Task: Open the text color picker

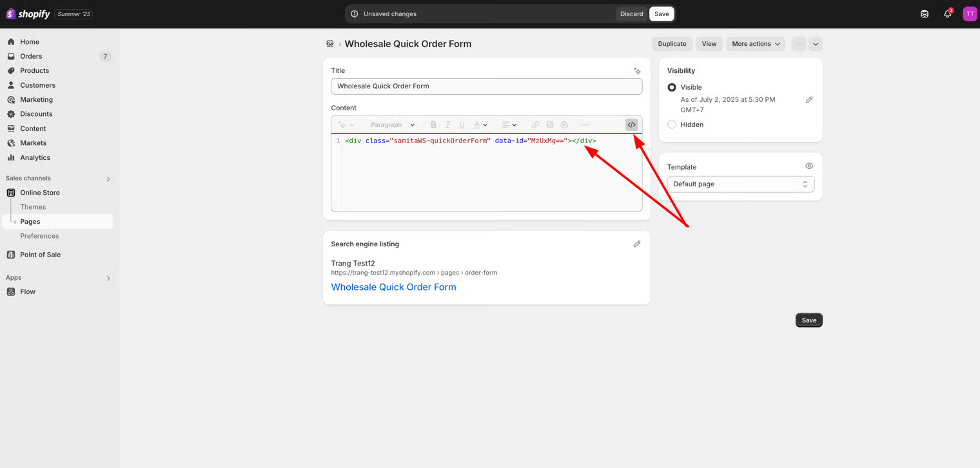Action: point(480,124)
